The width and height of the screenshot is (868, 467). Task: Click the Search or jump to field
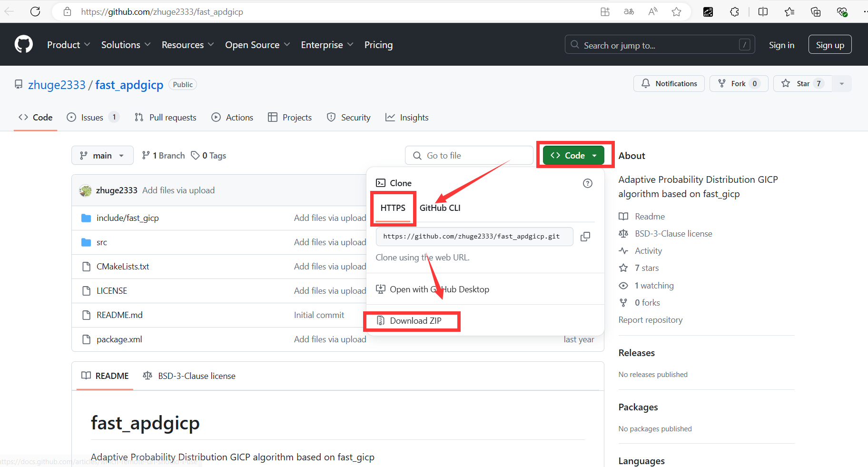click(x=660, y=45)
